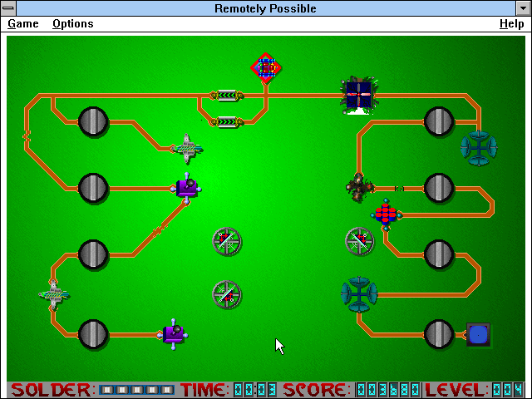The width and height of the screenshot is (532, 399).
Task: Toggle the knob beside the blue square button
Action: pos(439,334)
